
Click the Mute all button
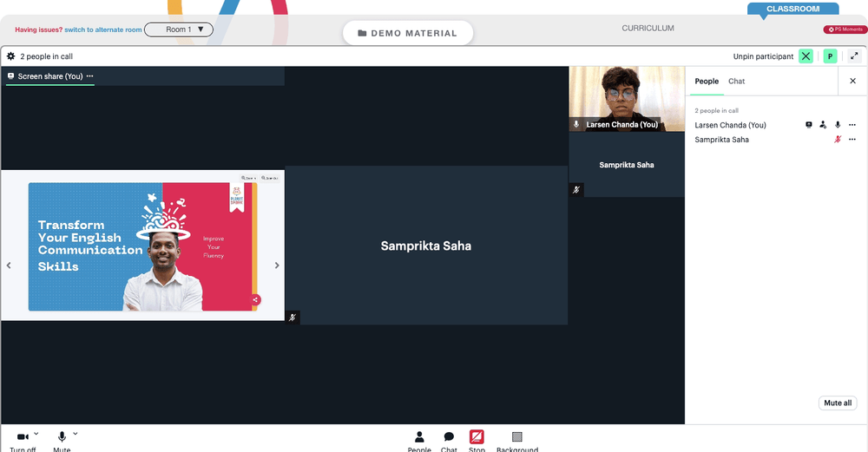point(838,403)
